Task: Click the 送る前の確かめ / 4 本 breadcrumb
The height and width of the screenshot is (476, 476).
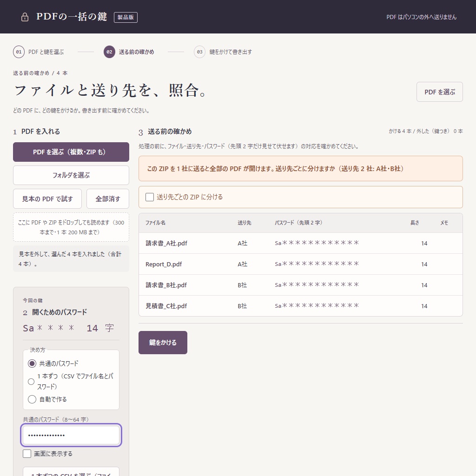Action: [40, 73]
